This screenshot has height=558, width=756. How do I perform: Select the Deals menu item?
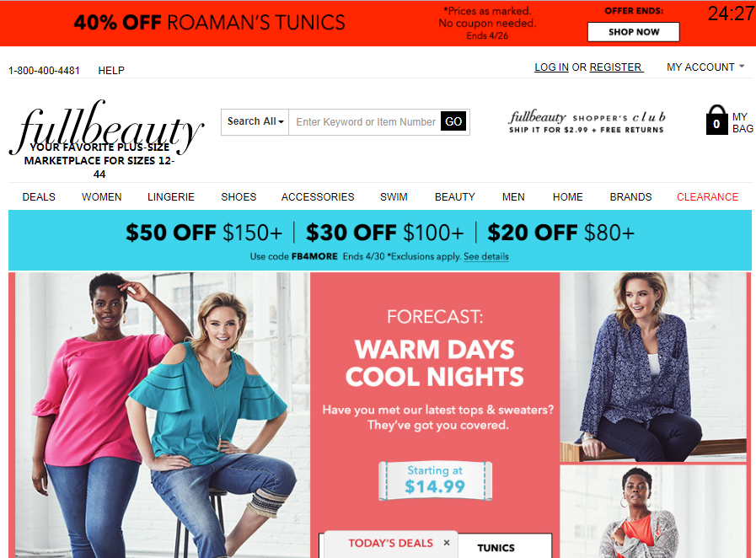[x=39, y=196]
